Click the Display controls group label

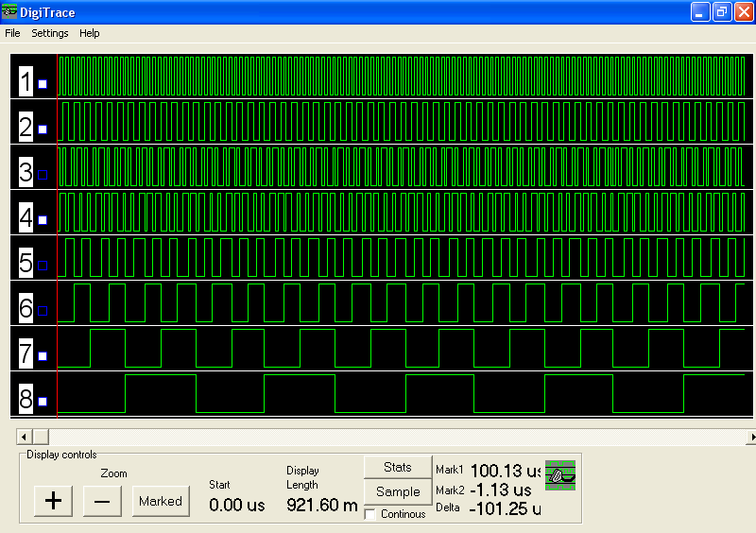61,455
